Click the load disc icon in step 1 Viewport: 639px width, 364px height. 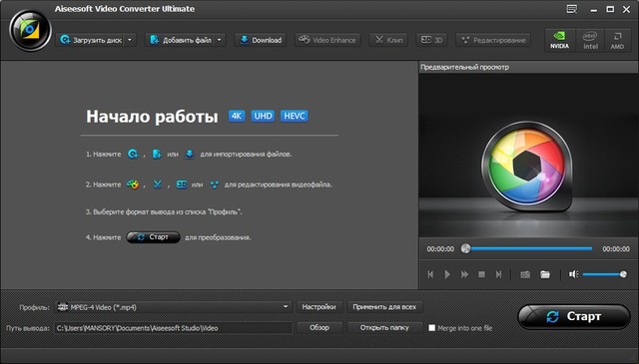133,155
